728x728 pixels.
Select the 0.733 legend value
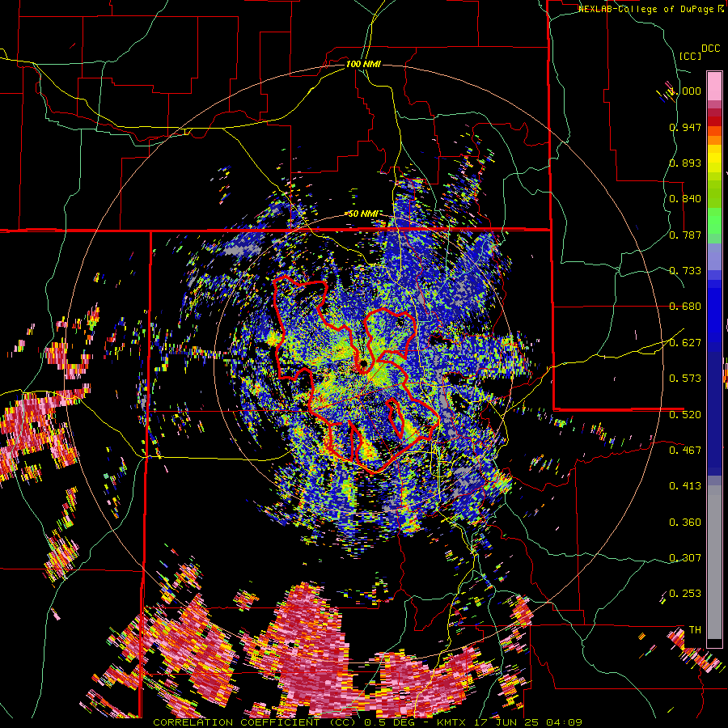[685, 271]
